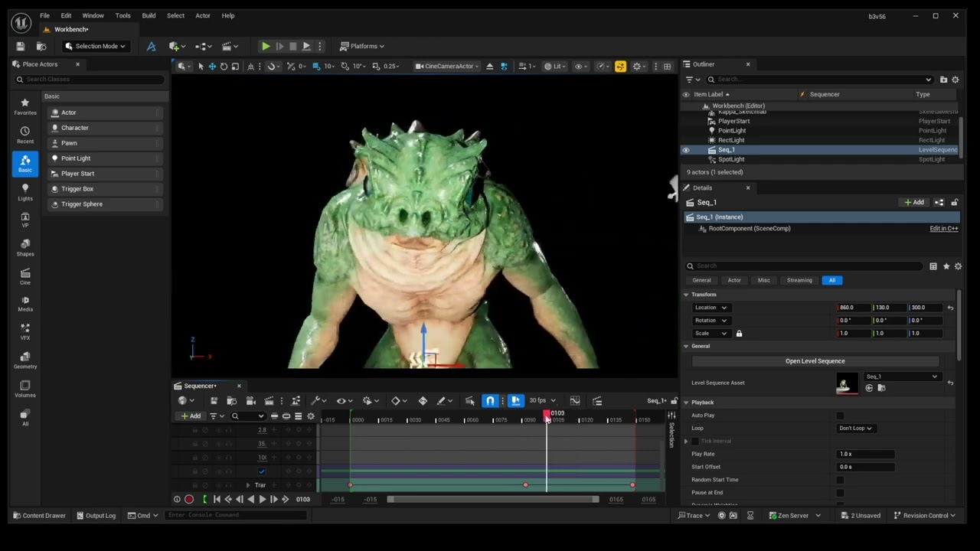Toggle surface snapping icon in viewport toolbar
This screenshot has width=980, height=551.
coord(274,67)
